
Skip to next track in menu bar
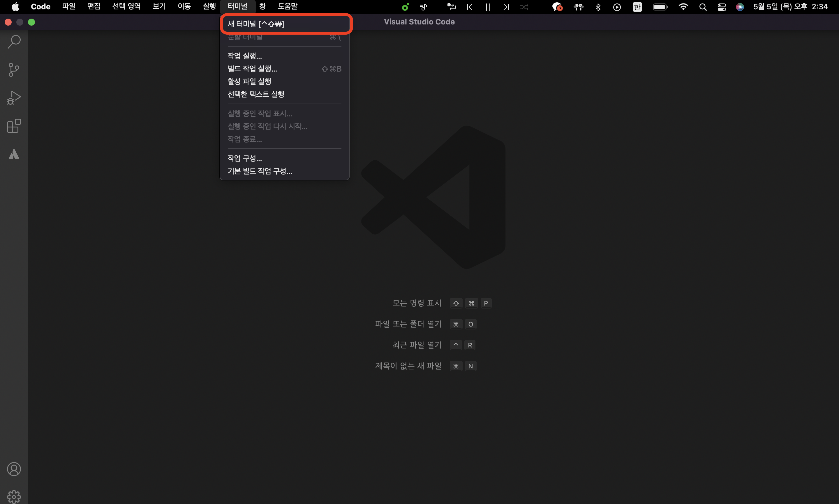tap(506, 7)
